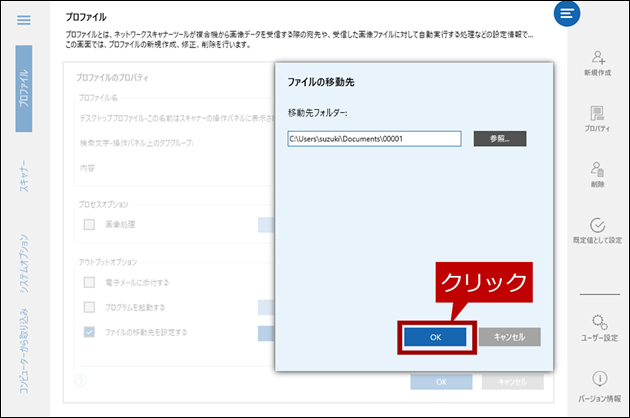
Task: Enable 電子メールに添付する checkbox
Action: pyautogui.click(x=90, y=282)
